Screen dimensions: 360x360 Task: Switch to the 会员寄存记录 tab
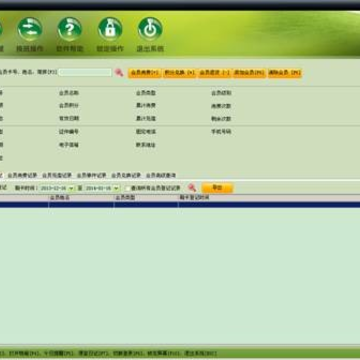(91, 175)
